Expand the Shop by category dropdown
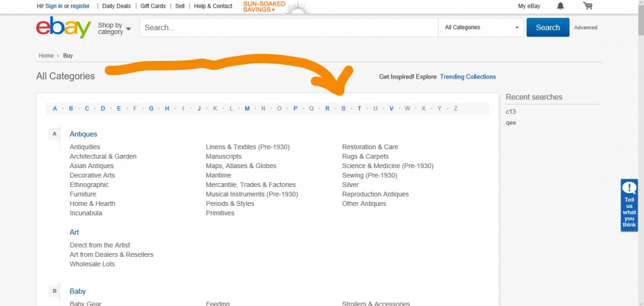644x306 pixels. click(114, 28)
